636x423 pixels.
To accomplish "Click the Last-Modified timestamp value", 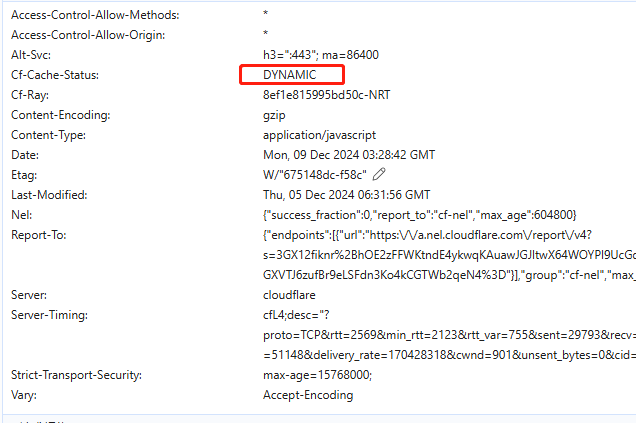I will pyautogui.click(x=346, y=195).
